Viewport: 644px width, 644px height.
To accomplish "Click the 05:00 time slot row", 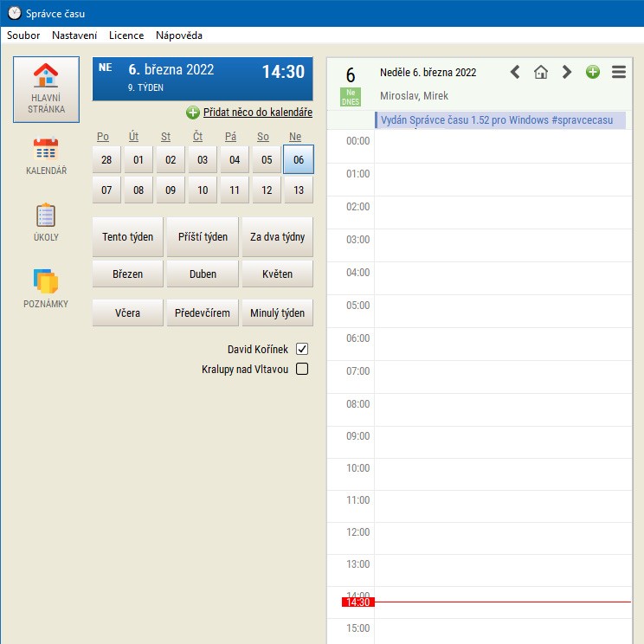I will (480, 312).
